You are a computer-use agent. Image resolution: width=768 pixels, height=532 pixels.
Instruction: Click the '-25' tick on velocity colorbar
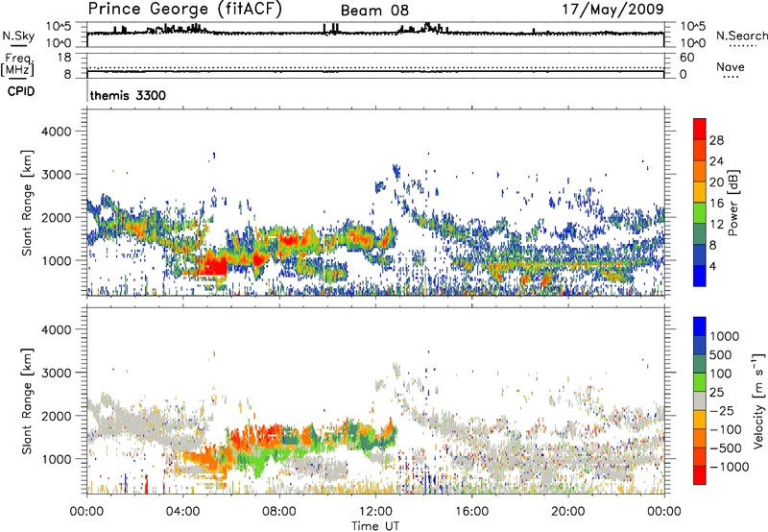pyautogui.click(x=721, y=410)
